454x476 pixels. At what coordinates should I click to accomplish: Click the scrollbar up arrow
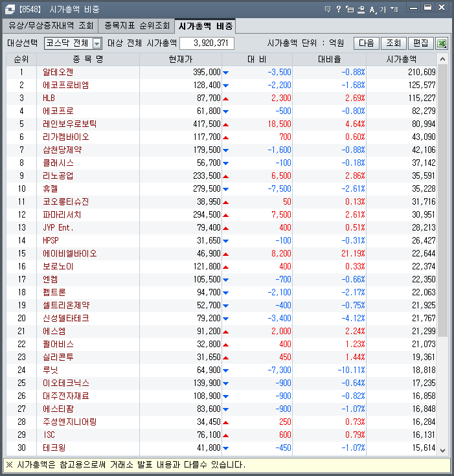(442, 59)
